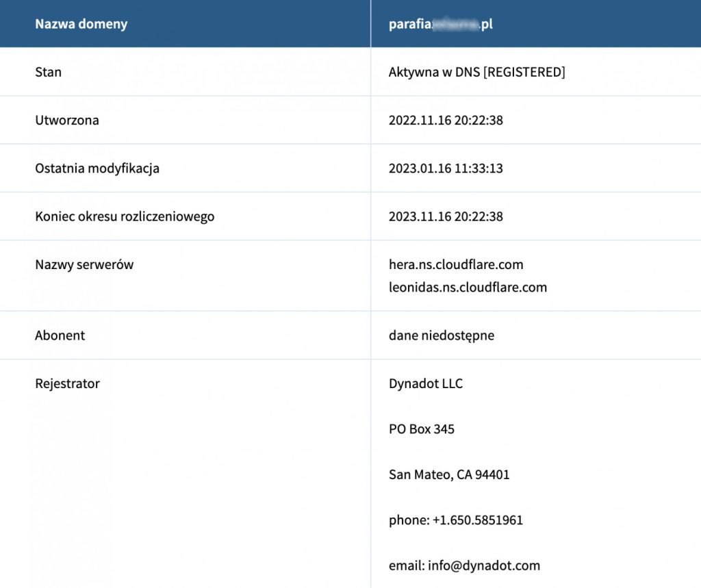Click the 'Rejestrator' row label

[x=67, y=383]
